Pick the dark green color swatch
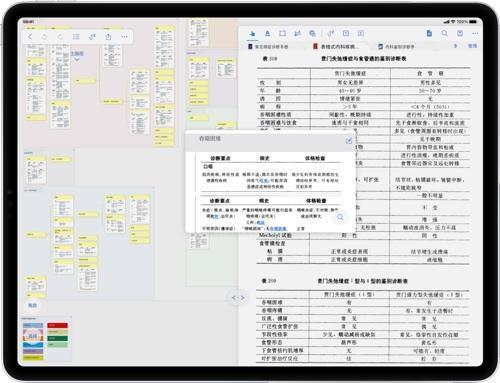500x383 pixels. [x=58, y=338]
